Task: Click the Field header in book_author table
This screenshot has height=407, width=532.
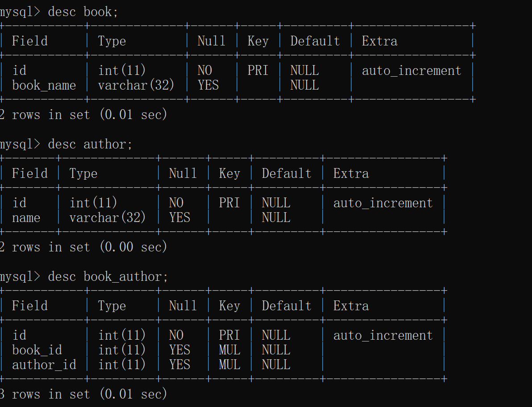Action: (29, 306)
